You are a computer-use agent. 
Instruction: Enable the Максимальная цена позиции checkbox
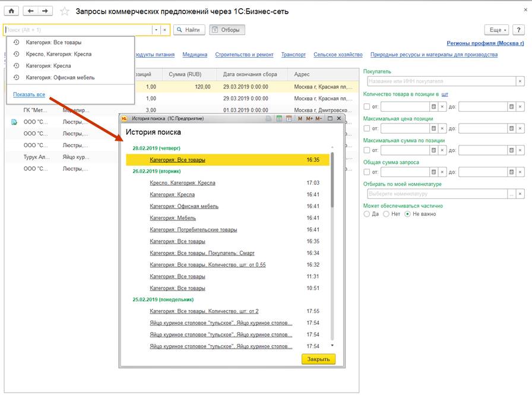pyautogui.click(x=366, y=128)
